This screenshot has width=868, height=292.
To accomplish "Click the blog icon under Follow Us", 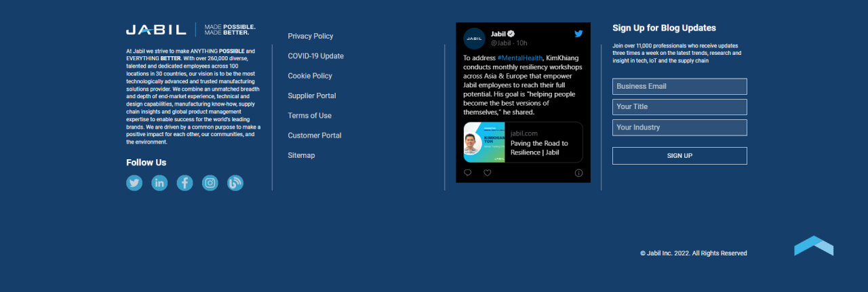I will (x=235, y=183).
